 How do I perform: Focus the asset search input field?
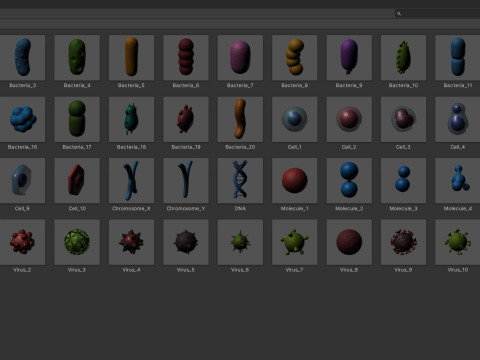point(437,14)
